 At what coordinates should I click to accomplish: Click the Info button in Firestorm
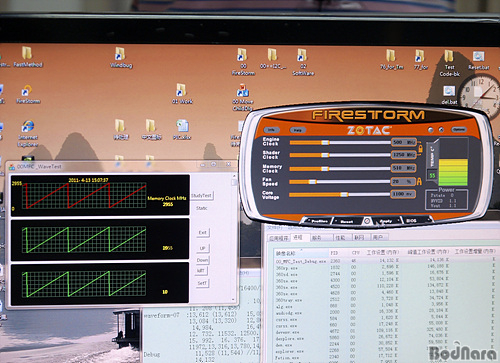click(271, 130)
